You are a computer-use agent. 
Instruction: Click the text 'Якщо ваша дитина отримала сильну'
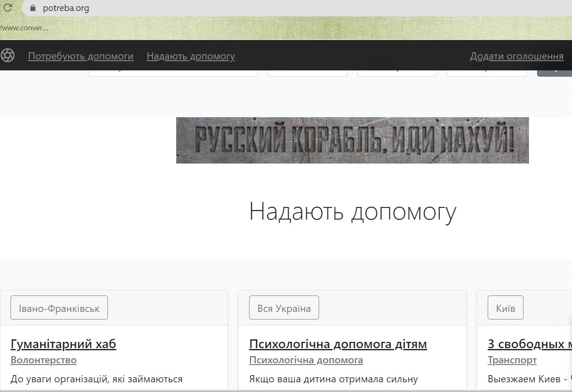click(333, 379)
